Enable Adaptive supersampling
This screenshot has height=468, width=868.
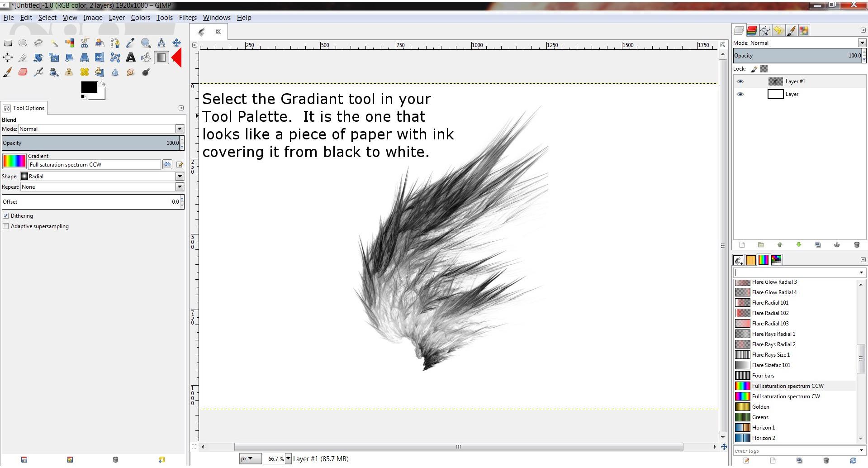click(6, 226)
